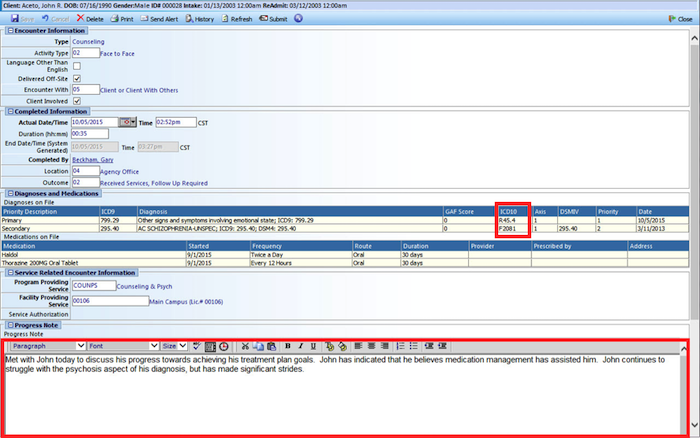
Task: Center align the note text
Action: [371, 346]
